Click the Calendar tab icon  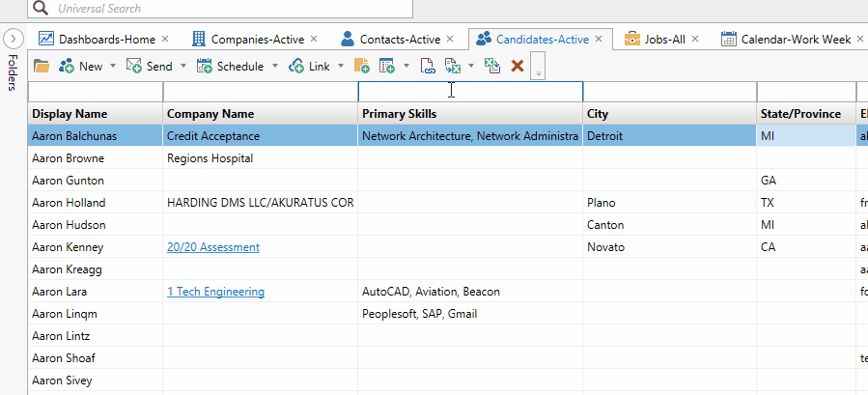729,39
